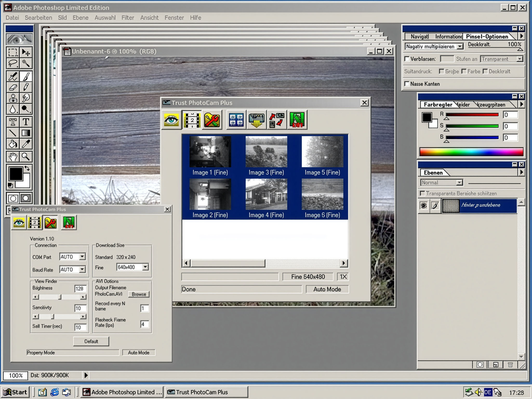Click the eye preview icon in PhotoCam toolbar
Screen dimensions: 532x399
[171, 120]
